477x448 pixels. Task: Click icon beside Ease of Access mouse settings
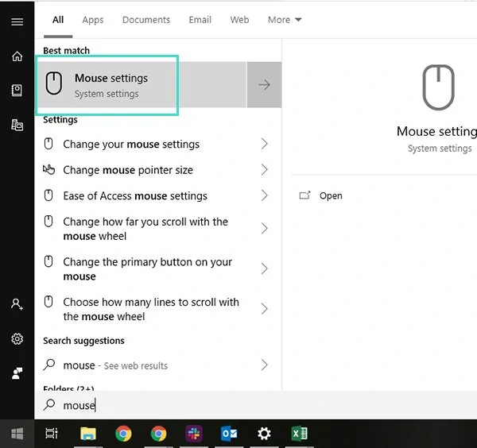coord(48,195)
